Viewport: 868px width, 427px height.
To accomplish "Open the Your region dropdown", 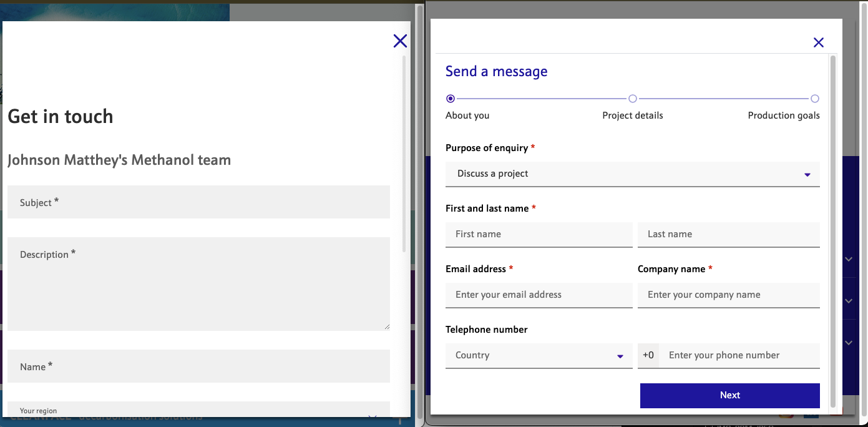I will coord(198,410).
